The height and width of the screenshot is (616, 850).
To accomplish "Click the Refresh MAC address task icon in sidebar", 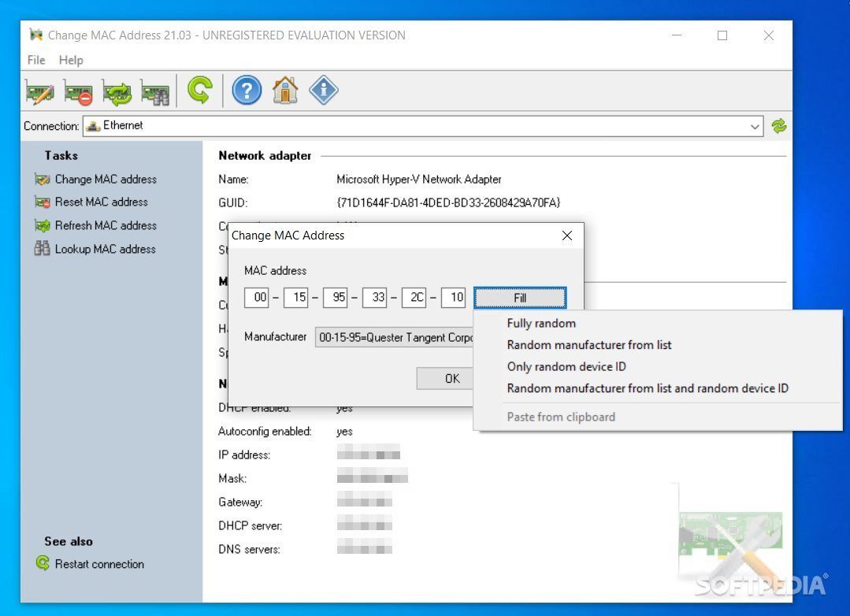I will (x=42, y=225).
